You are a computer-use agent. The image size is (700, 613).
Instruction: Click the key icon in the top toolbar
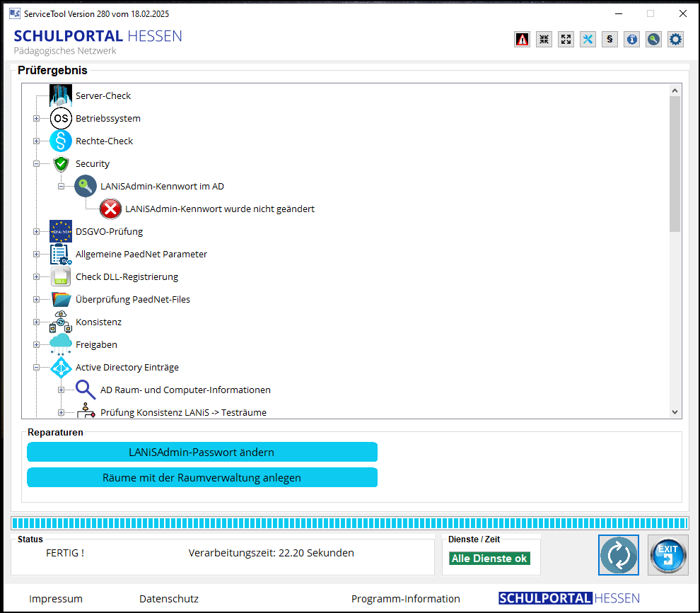[653, 40]
